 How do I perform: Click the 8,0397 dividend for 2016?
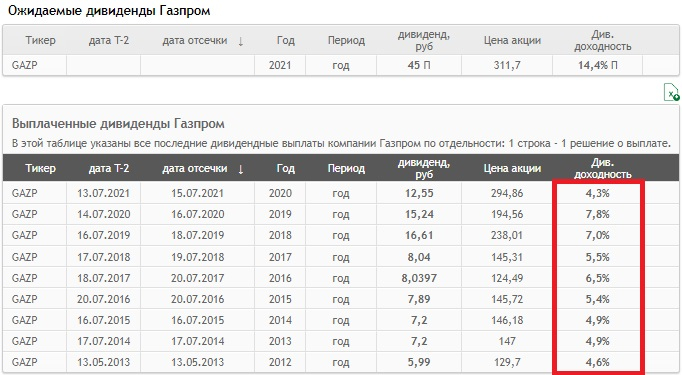(x=419, y=278)
